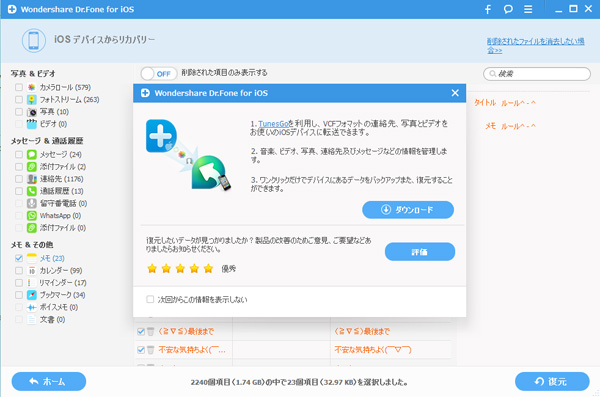Click the ブックマーク (34) Safari icon
This screenshot has width=600, height=397.
(x=32, y=295)
